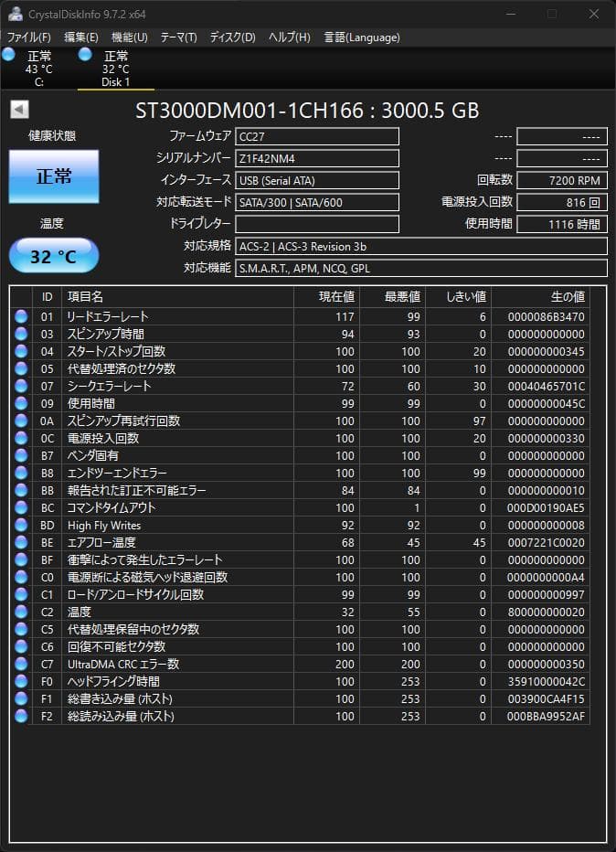Click the status icon for スタート/ストップ回数
The image size is (616, 852).
click(21, 351)
